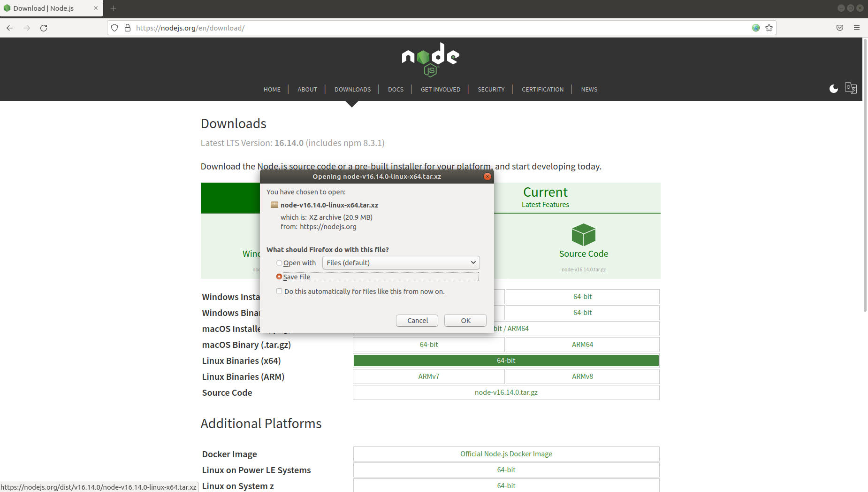868x492 pixels.
Task: Download Linux Binaries ARMv7
Action: pyautogui.click(x=429, y=377)
